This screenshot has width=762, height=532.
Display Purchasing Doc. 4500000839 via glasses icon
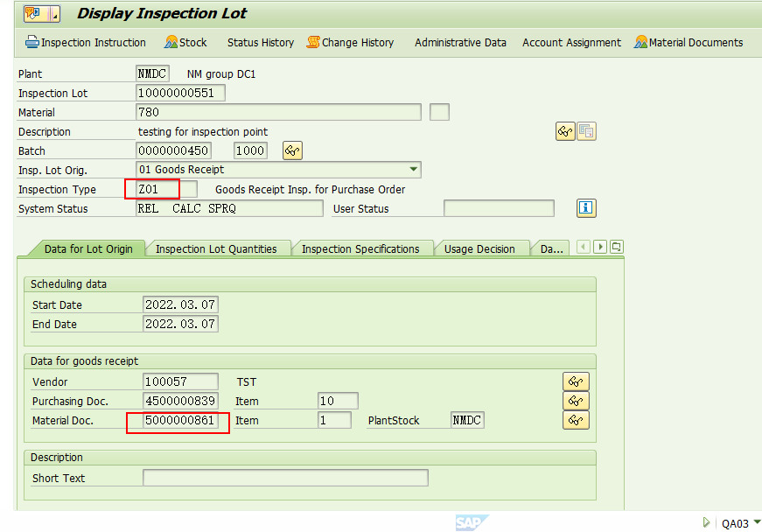click(576, 401)
